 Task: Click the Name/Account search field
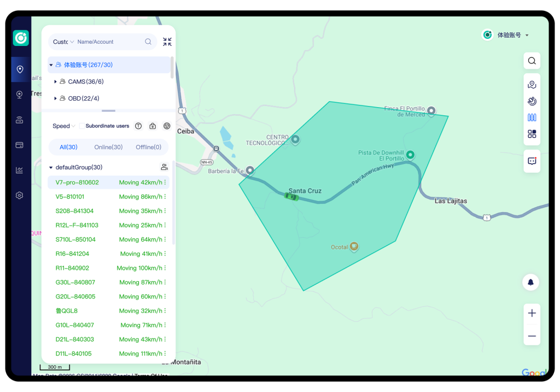tap(108, 42)
